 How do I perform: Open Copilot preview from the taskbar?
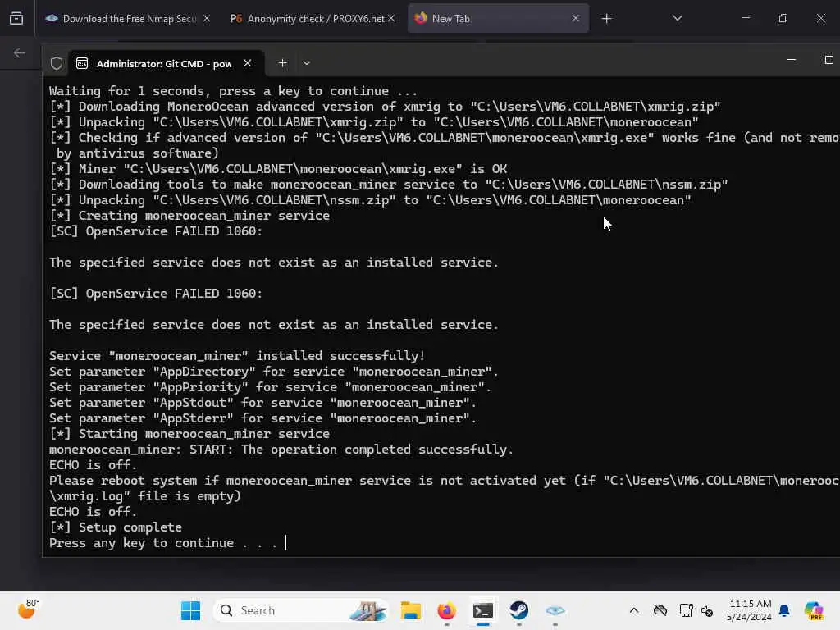click(x=814, y=610)
